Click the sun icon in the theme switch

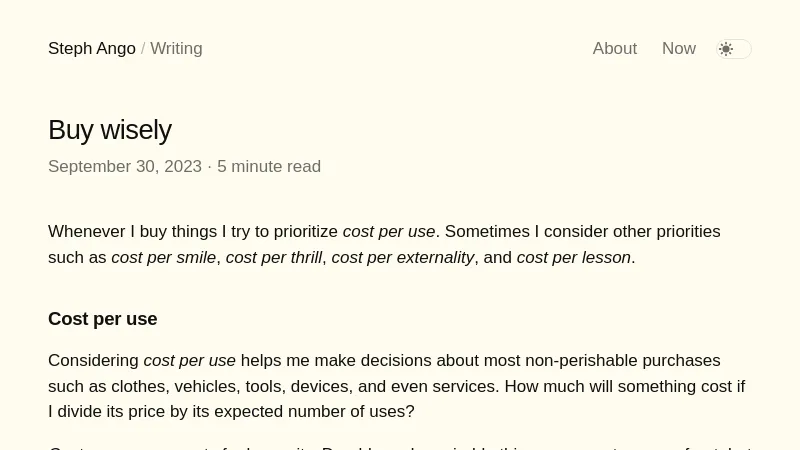[x=726, y=49]
